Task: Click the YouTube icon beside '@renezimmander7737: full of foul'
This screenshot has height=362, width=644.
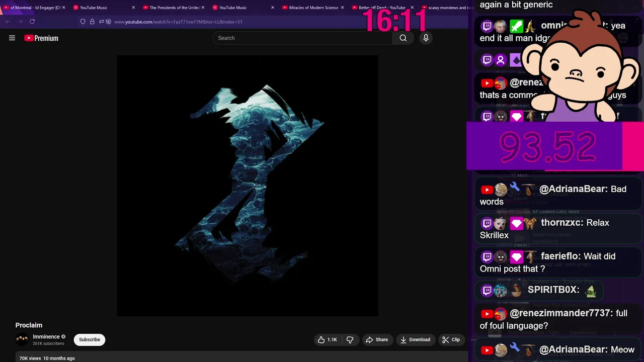Action: [x=487, y=314]
